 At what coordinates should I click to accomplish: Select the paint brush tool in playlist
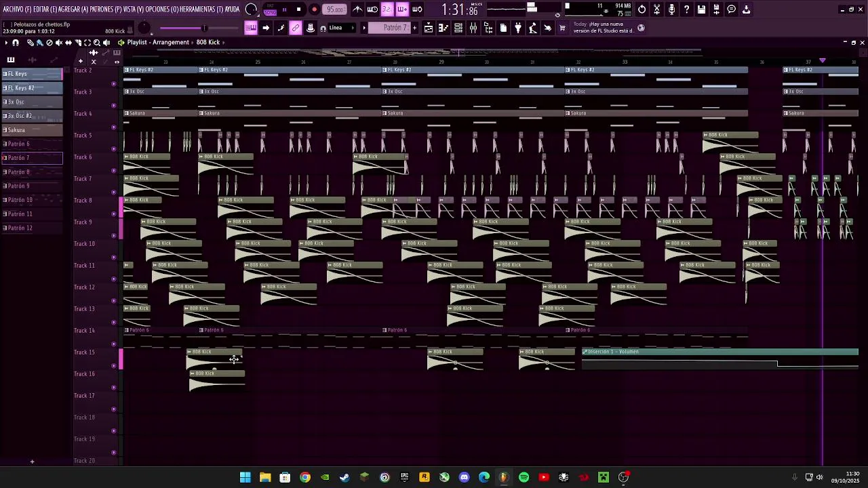(39, 43)
